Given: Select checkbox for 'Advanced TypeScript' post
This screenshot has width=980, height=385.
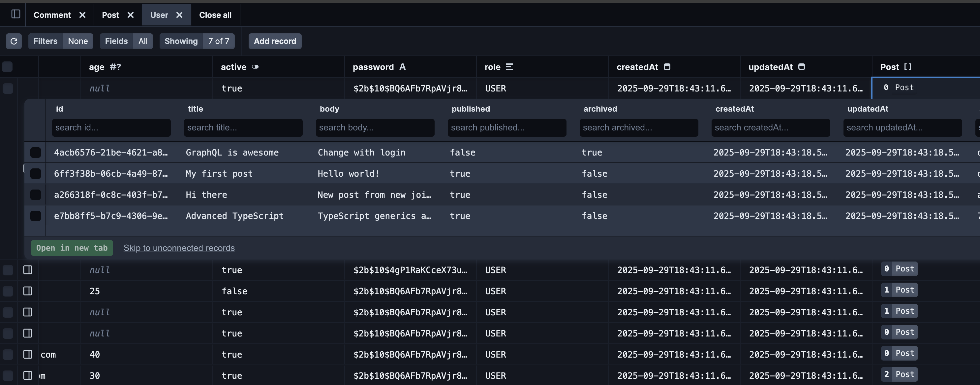Looking at the screenshot, I should tap(35, 216).
